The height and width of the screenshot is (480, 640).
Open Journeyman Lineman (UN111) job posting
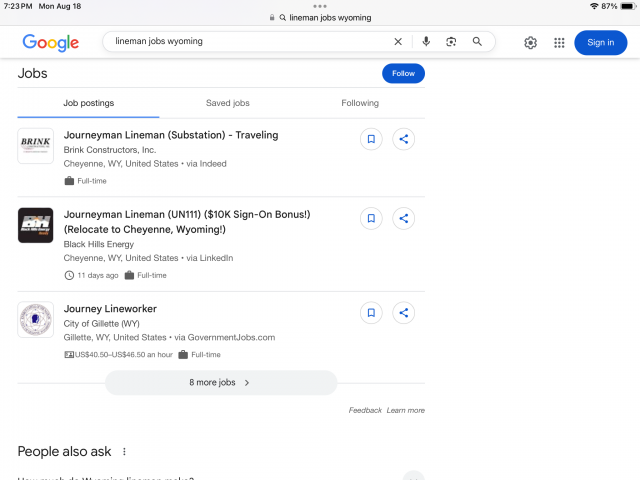click(187, 222)
